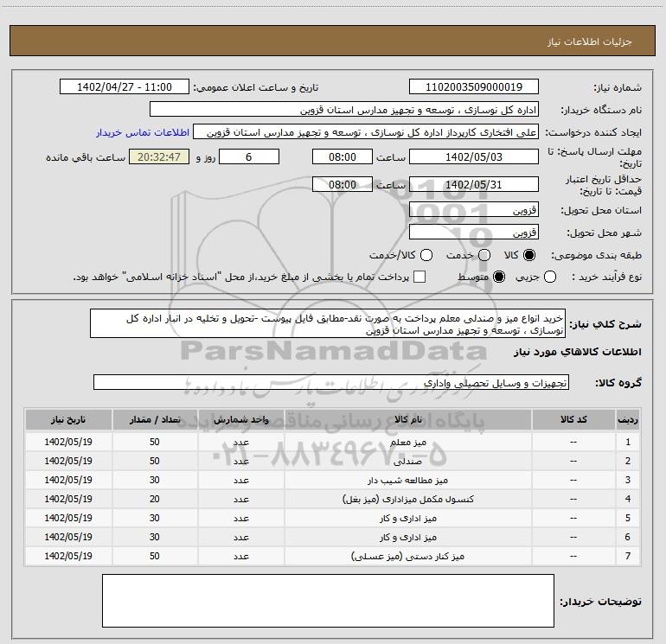This screenshot has width=666, height=644.
Task: Select the میز کنار دستی (میز عسلی) item
Action: (407, 556)
